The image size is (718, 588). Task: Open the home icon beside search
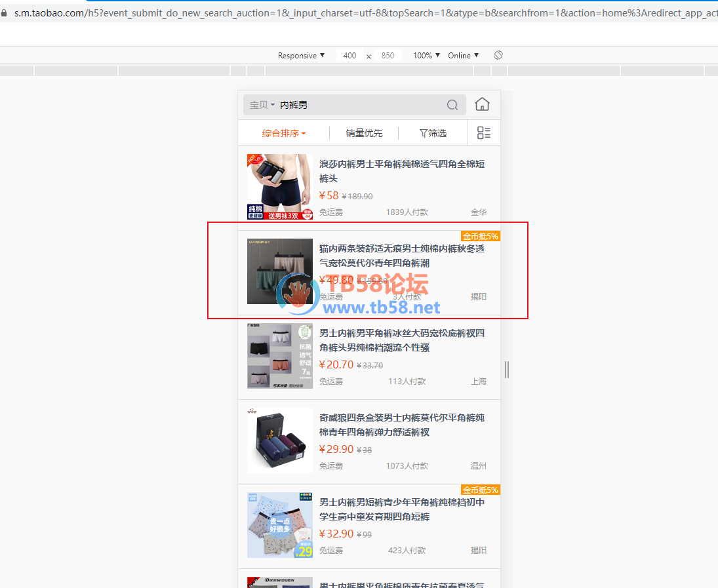click(482, 104)
